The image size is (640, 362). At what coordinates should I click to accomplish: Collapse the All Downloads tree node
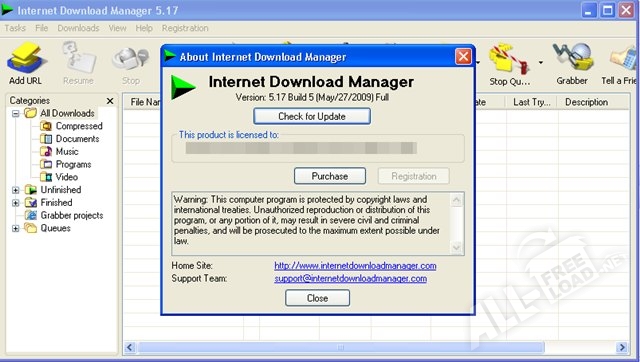tap(16, 113)
